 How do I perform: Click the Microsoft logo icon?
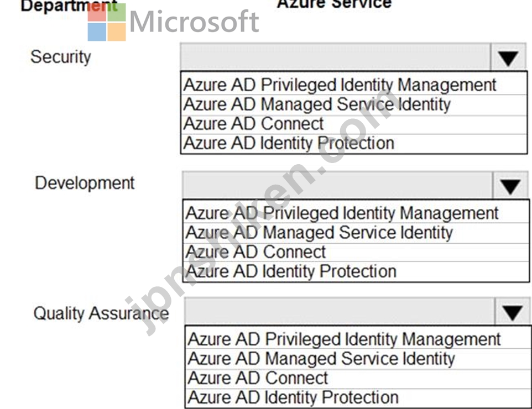click(x=107, y=22)
